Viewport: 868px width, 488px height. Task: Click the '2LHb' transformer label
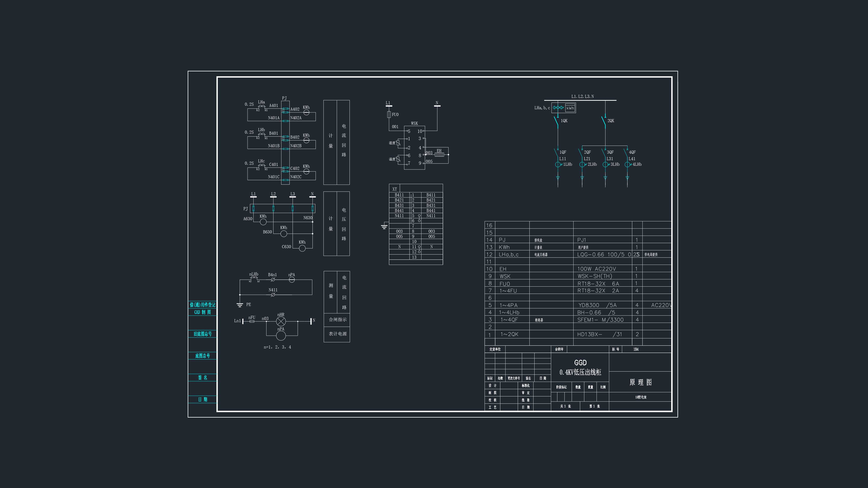pyautogui.click(x=592, y=164)
